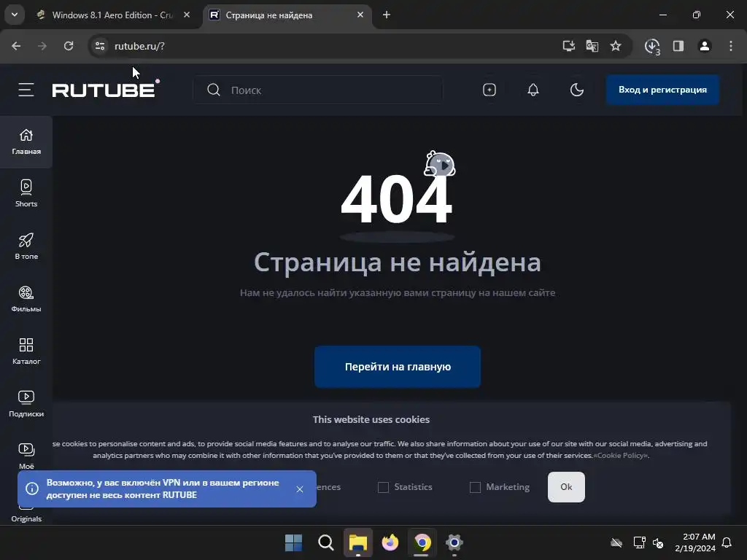The image size is (747, 560).
Task: Click Перейти на главную button
Action: point(398,367)
